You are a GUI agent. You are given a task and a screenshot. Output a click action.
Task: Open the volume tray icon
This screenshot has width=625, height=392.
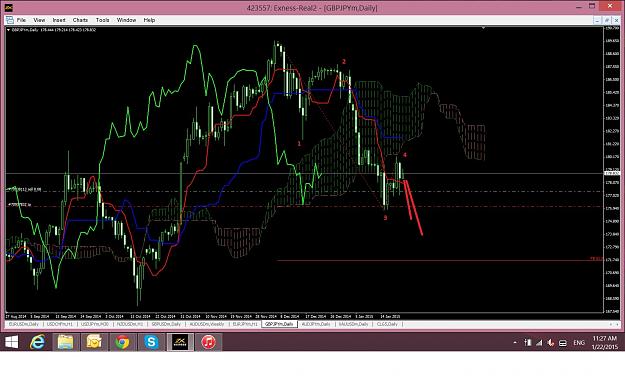(x=550, y=343)
